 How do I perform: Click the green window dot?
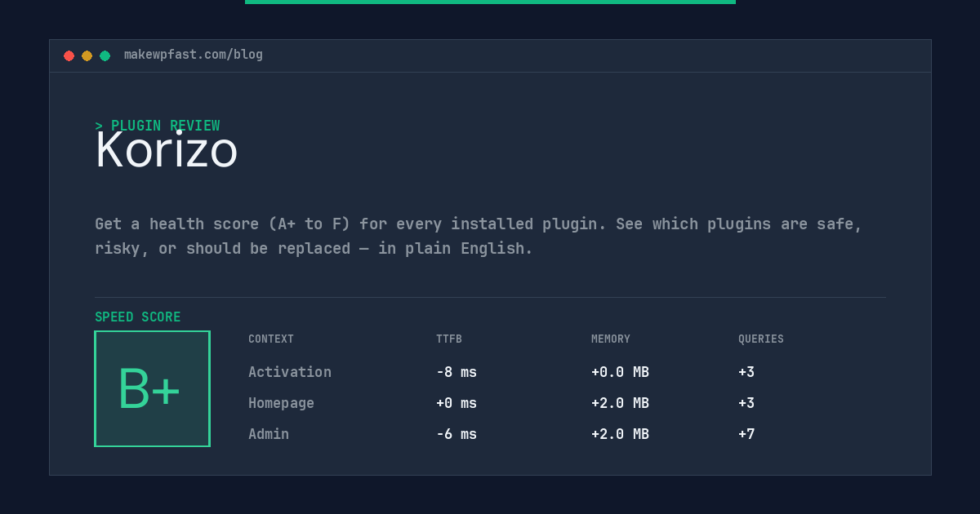(x=105, y=55)
